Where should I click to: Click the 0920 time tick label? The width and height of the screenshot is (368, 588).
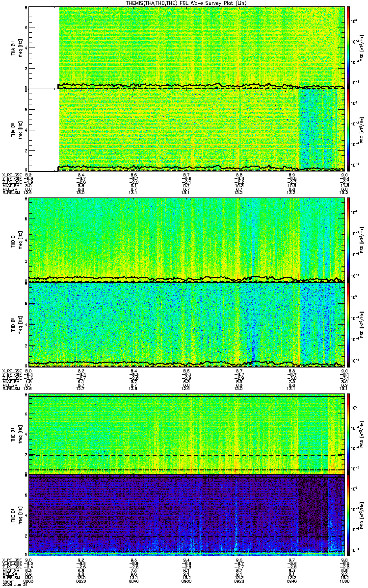coord(239,582)
